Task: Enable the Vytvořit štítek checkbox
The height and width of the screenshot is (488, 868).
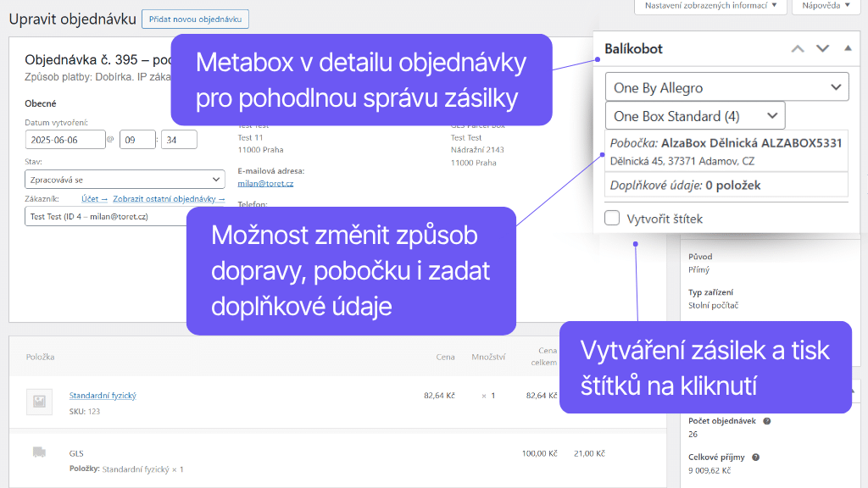Action: [x=612, y=218]
